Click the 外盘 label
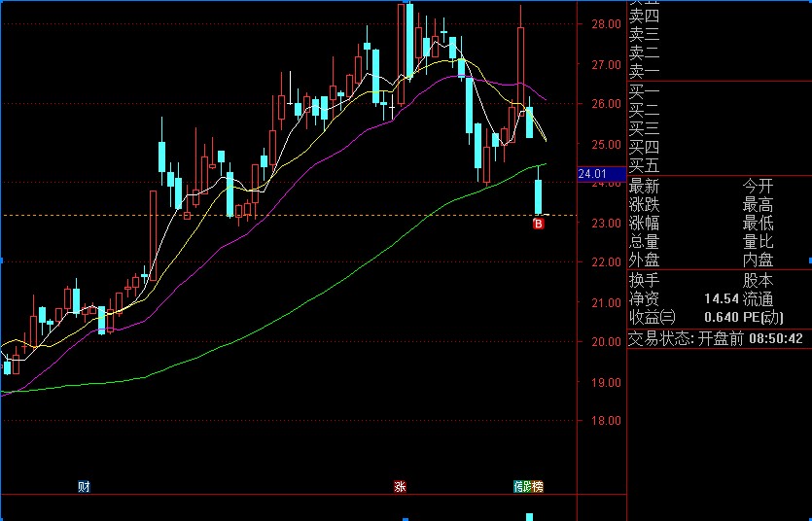 [644, 260]
